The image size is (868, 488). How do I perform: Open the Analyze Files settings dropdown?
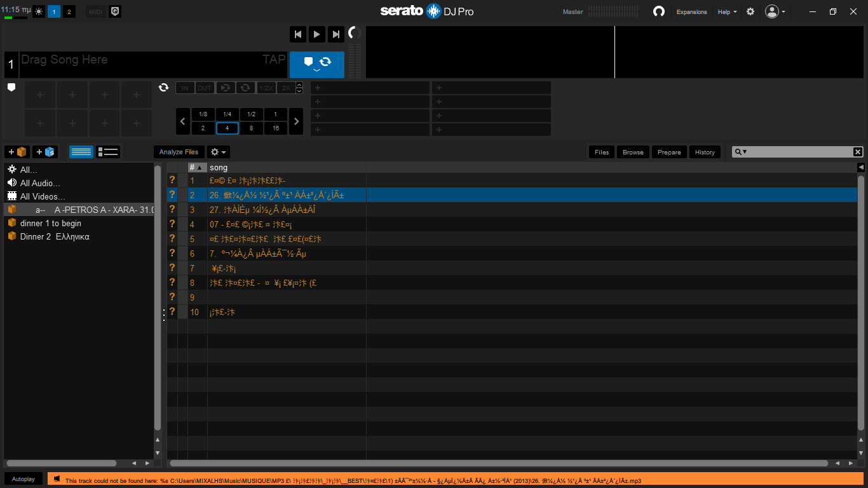[219, 152]
